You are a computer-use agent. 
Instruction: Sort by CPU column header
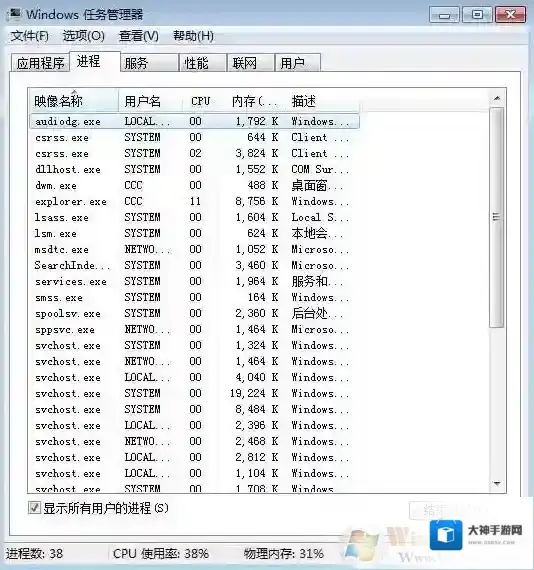pyautogui.click(x=200, y=101)
